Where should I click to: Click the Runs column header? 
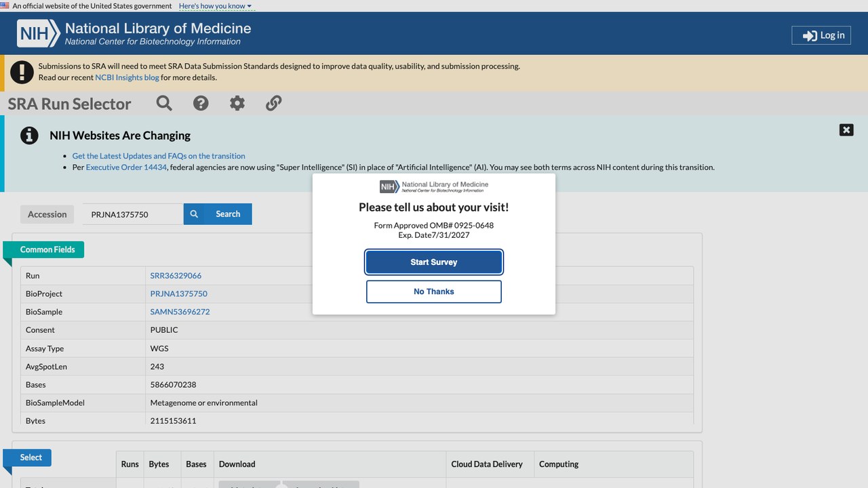(130, 464)
